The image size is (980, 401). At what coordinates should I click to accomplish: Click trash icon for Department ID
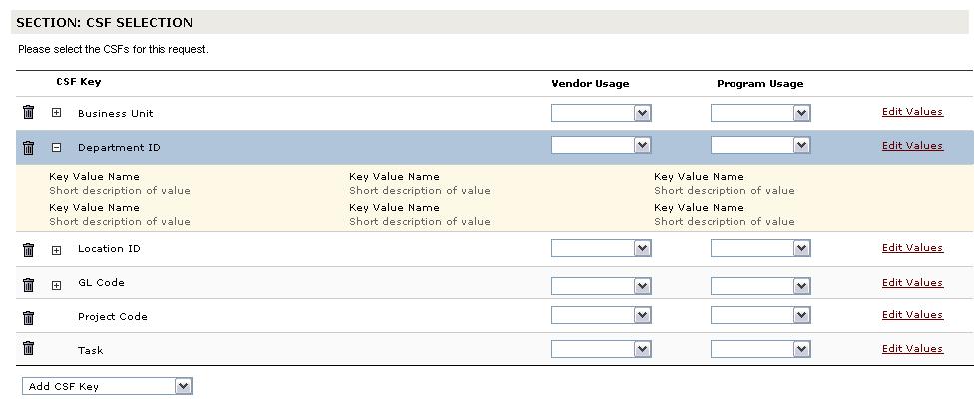click(28, 147)
